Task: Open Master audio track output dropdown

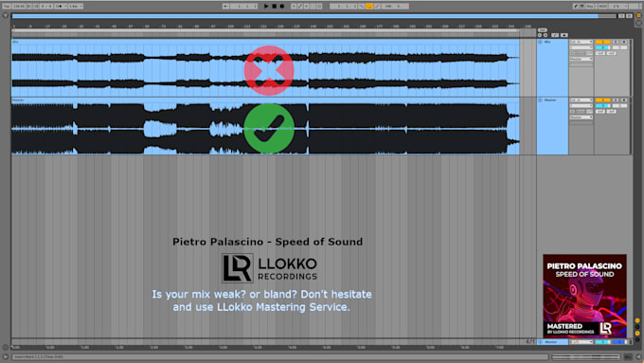Action: click(x=581, y=118)
